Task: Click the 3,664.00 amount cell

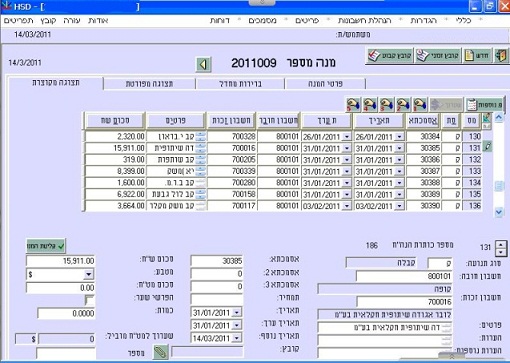Action: point(115,206)
